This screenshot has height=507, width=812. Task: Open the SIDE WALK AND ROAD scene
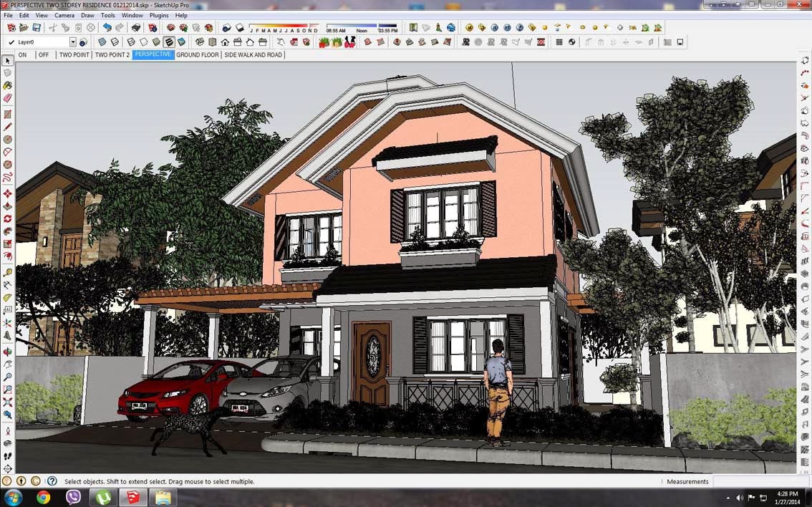tap(253, 54)
